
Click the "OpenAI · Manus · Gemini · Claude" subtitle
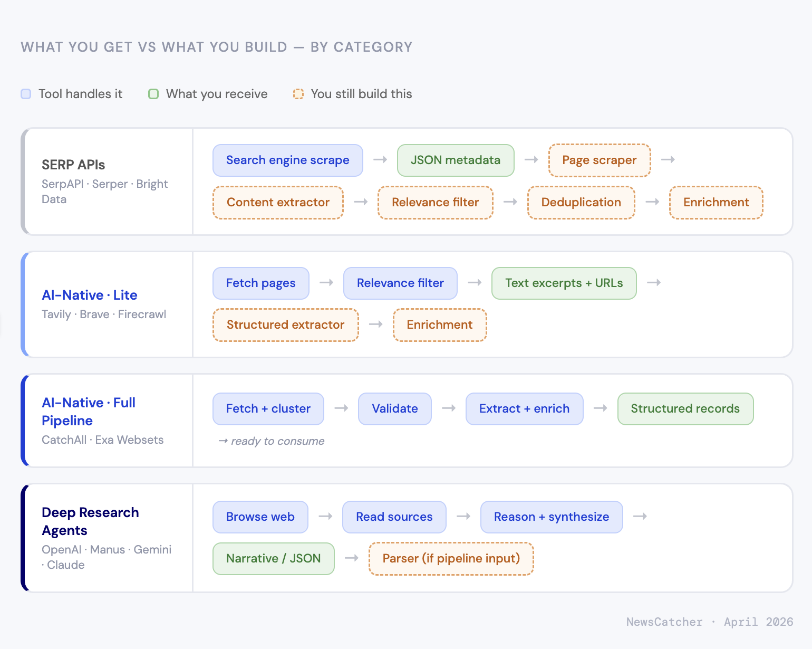(x=107, y=557)
